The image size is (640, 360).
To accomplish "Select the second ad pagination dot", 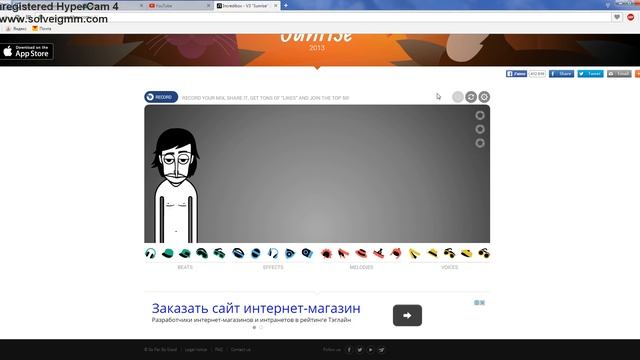I will point(261,327).
